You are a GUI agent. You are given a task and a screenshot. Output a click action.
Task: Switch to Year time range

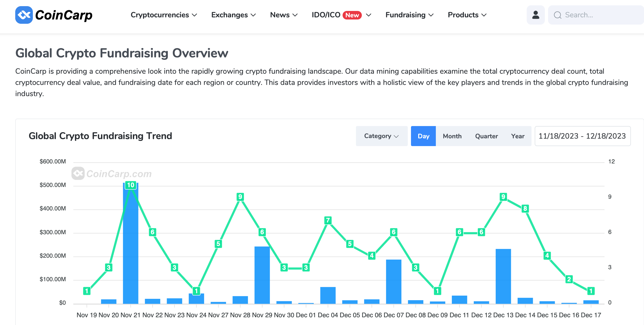pos(518,136)
